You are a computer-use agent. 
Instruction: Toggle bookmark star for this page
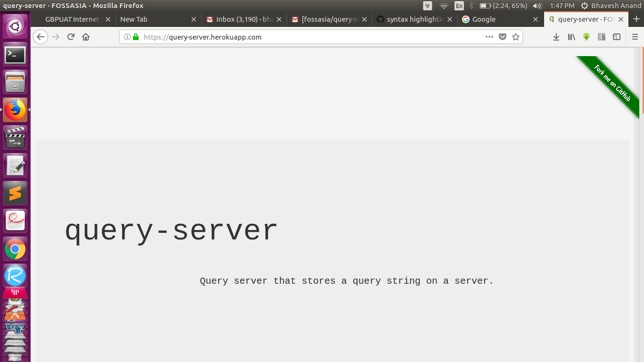[515, 37]
